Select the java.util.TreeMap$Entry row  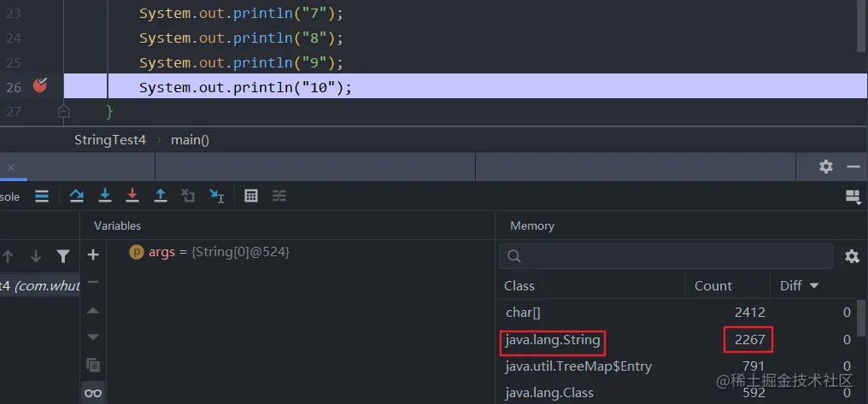click(677, 366)
